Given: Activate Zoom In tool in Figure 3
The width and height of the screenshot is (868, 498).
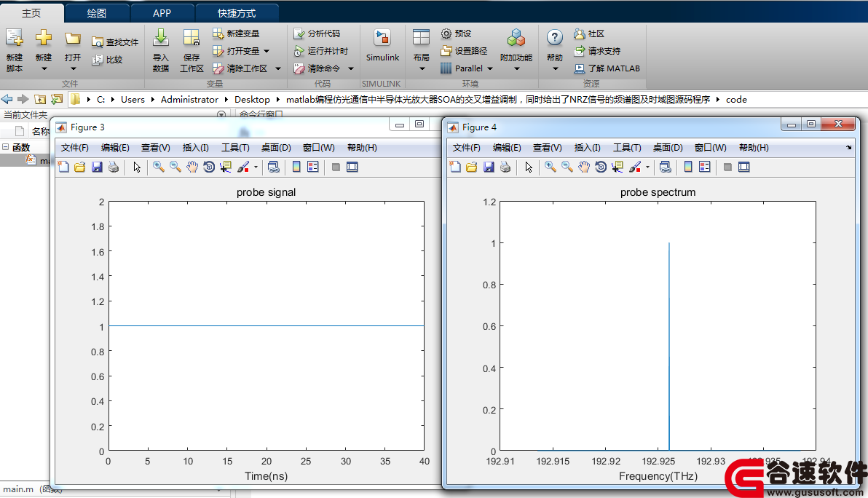Looking at the screenshot, I should (158, 167).
